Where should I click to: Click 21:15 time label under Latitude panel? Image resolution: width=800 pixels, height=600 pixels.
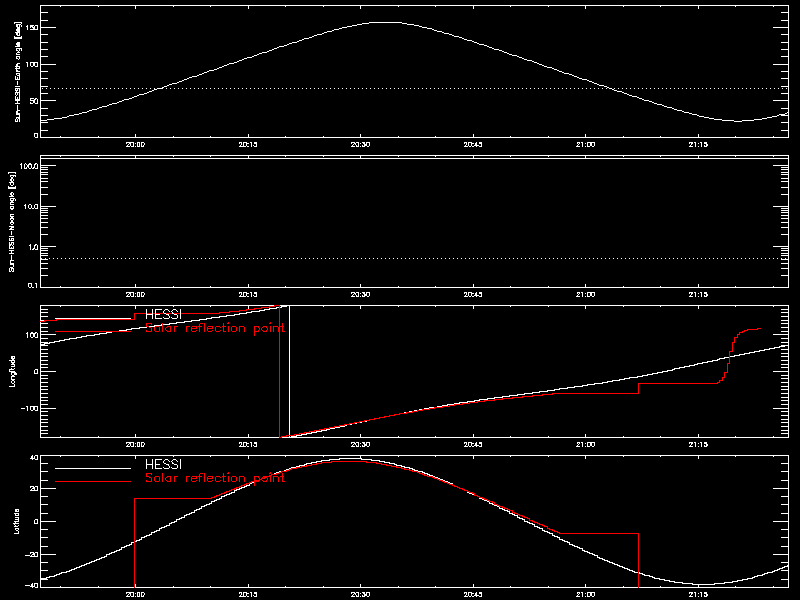698,594
